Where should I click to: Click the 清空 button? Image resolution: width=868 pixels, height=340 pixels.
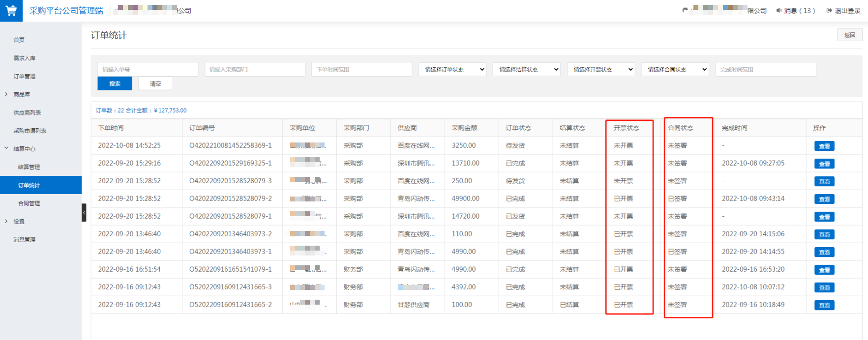tap(155, 84)
